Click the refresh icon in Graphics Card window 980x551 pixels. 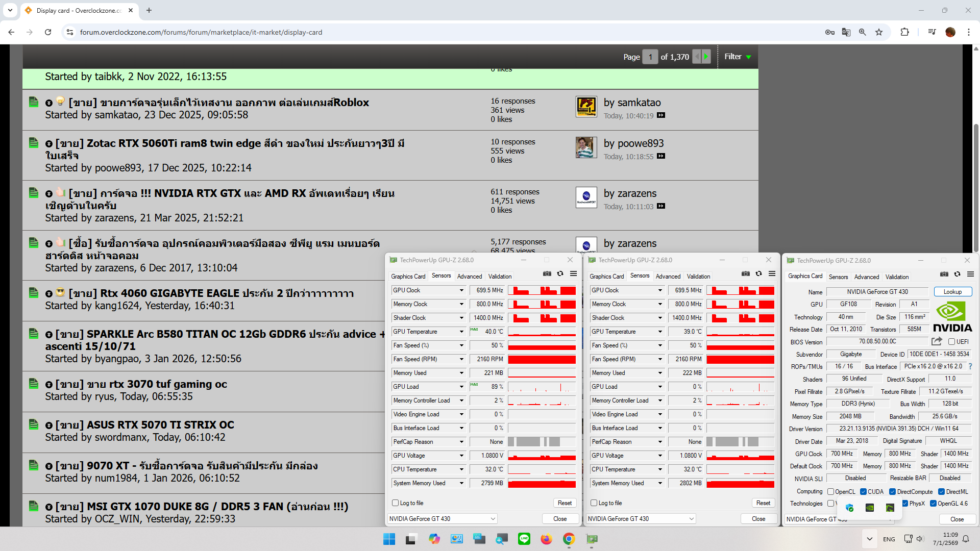coord(957,274)
